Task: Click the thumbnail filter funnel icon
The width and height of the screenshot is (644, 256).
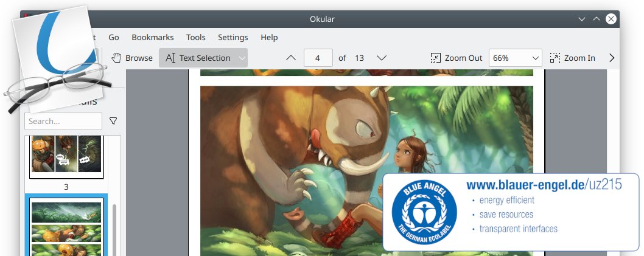Action: point(113,121)
